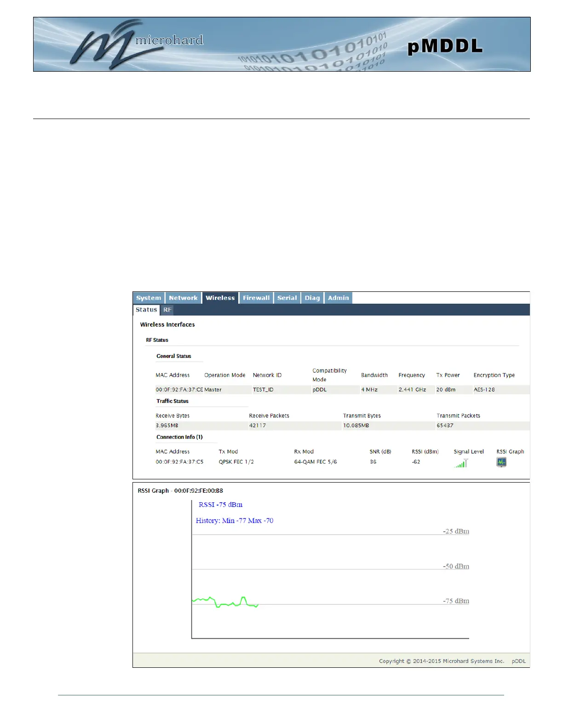The image size is (563, 728).
Task: Select the Status sub-tab
Action: pyautogui.click(x=146, y=310)
